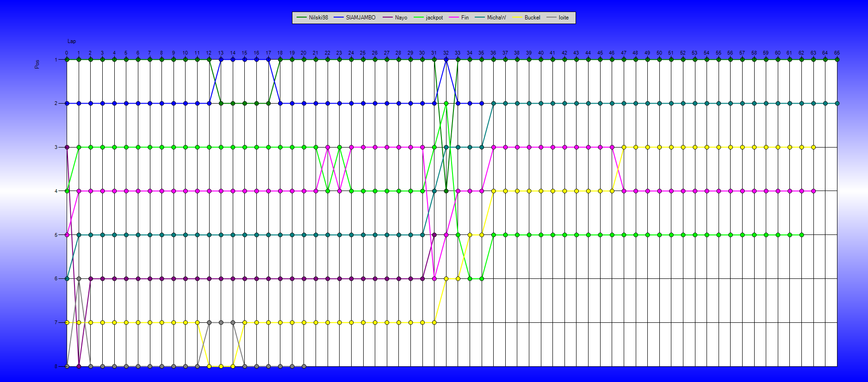Screen dimensions: 868x382
Task: Click Nilski98's green point at lap 13, position 2
Action: tap(221, 103)
